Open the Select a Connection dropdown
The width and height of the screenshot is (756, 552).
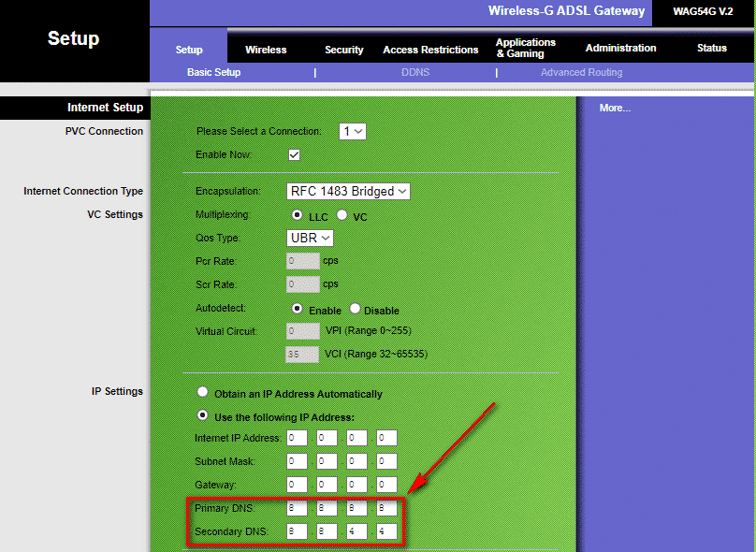pos(353,131)
